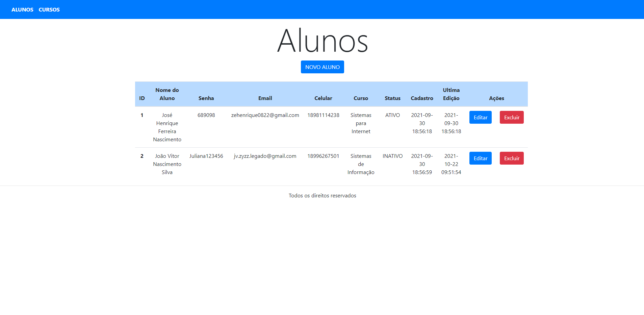Click Excluir for student João Vitor
Image resolution: width=644 pixels, height=315 pixels.
[x=511, y=158]
